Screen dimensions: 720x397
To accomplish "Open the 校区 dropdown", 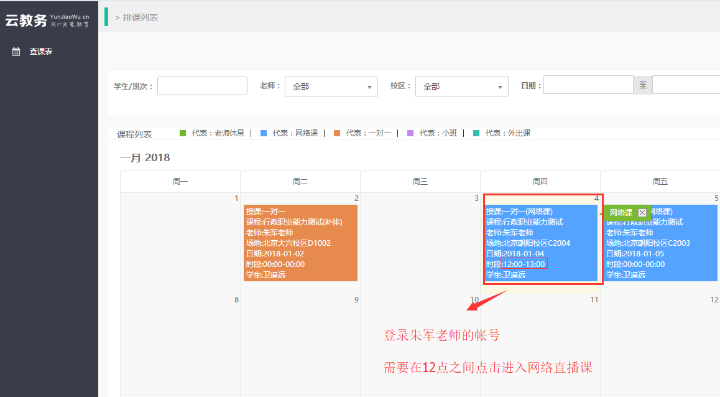I will [461, 86].
